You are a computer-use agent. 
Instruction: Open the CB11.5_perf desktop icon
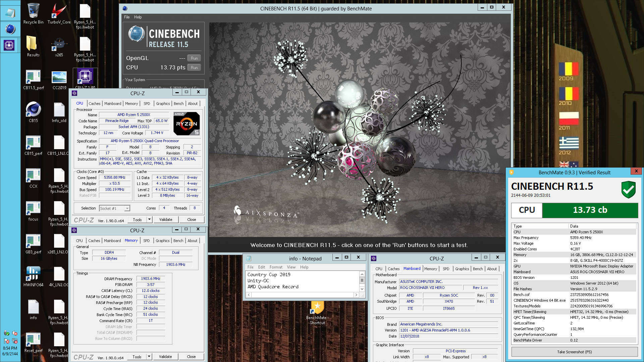33,79
